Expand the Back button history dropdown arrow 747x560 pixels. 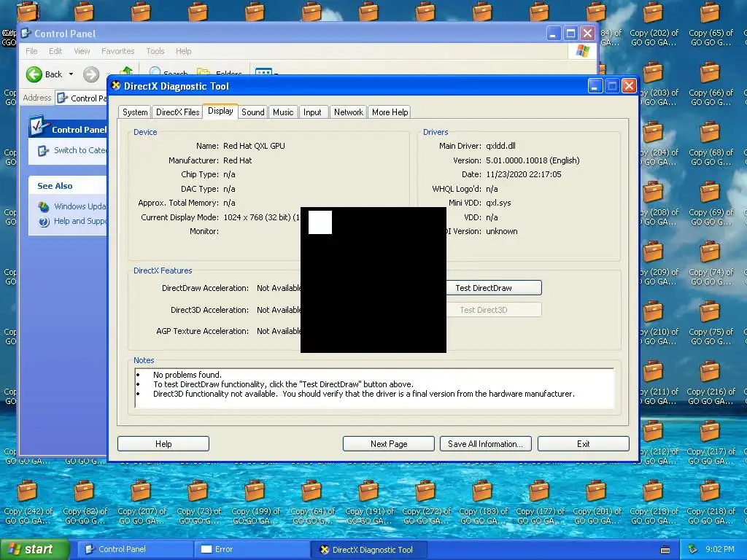(71, 74)
